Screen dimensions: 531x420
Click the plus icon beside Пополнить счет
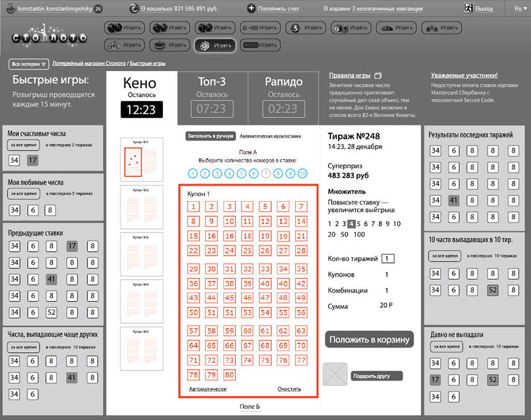coord(251,8)
